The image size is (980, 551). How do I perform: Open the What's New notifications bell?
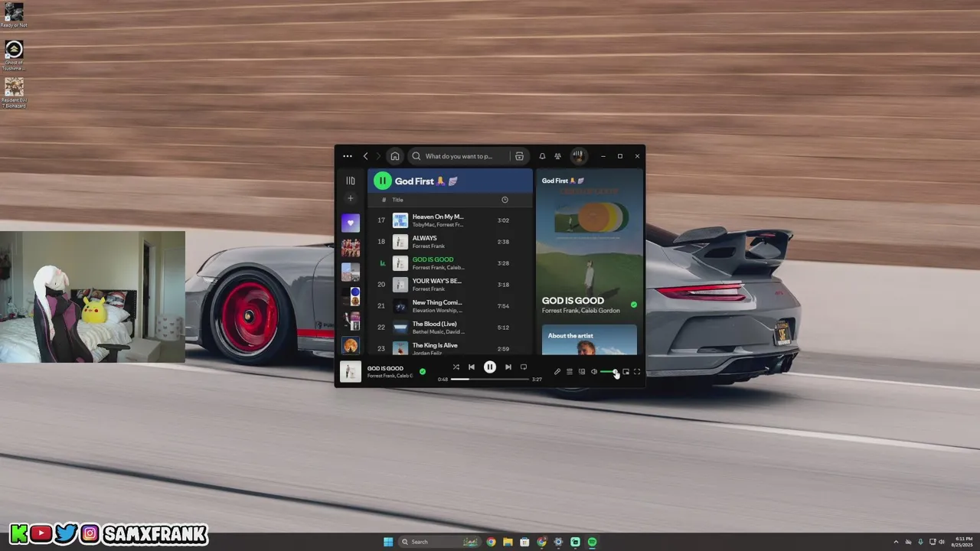pos(542,156)
